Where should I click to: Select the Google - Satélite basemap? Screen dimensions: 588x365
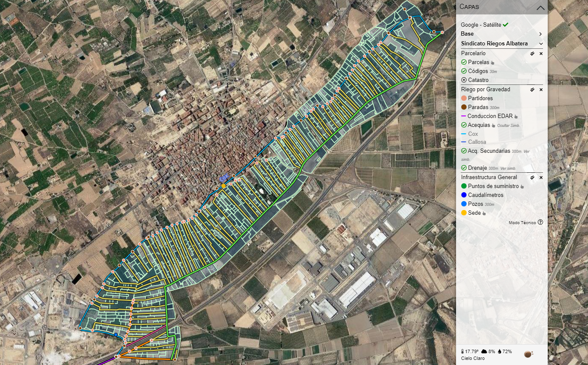point(481,25)
